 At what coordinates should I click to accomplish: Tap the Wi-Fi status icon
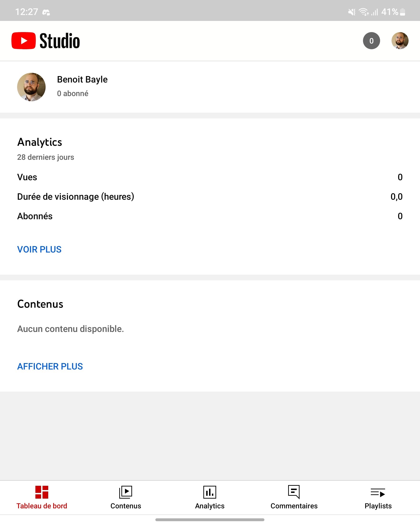(x=363, y=12)
